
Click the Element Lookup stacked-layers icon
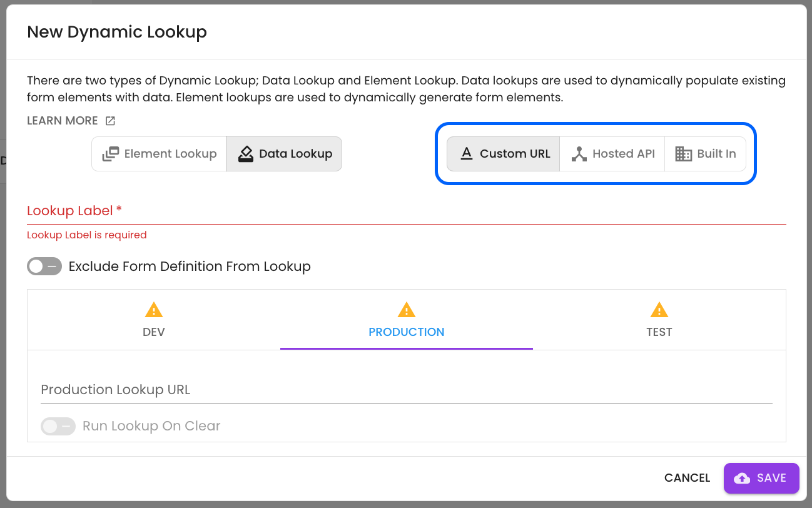click(111, 154)
